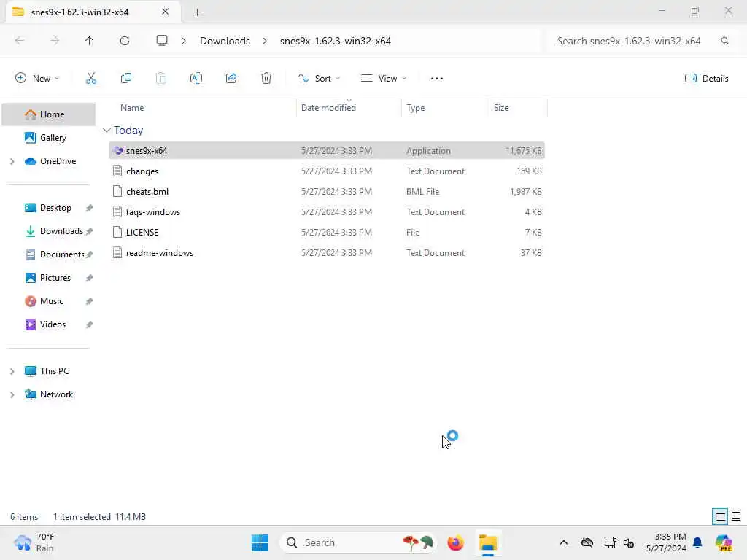Click the Delete trash icon
This screenshot has width=747, height=560.
pyautogui.click(x=266, y=79)
